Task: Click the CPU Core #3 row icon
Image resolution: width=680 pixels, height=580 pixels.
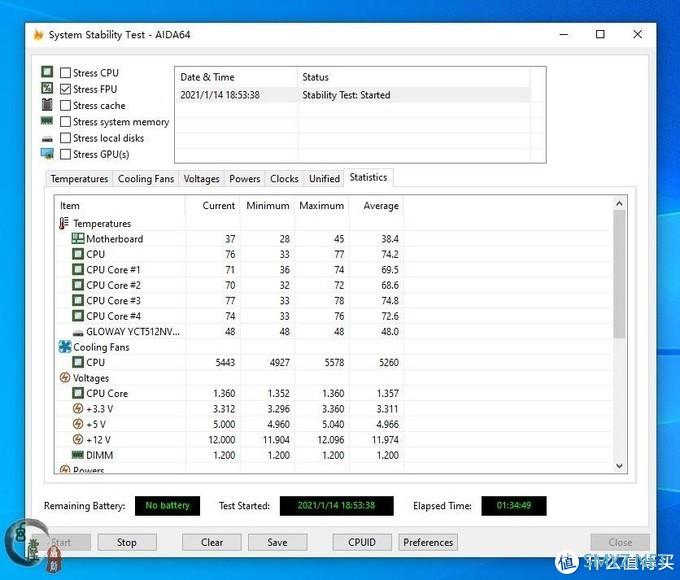Action: (x=78, y=300)
